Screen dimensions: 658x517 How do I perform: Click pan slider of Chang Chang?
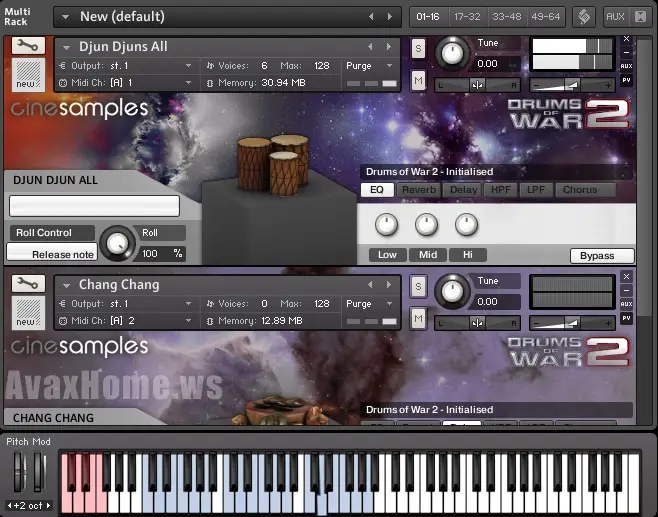coord(477,323)
